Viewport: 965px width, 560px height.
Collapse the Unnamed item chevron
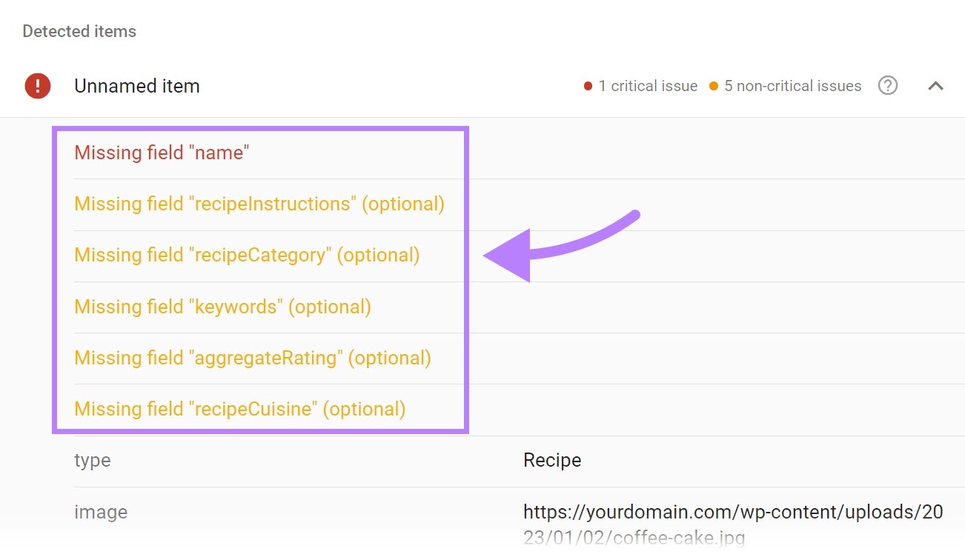tap(936, 86)
